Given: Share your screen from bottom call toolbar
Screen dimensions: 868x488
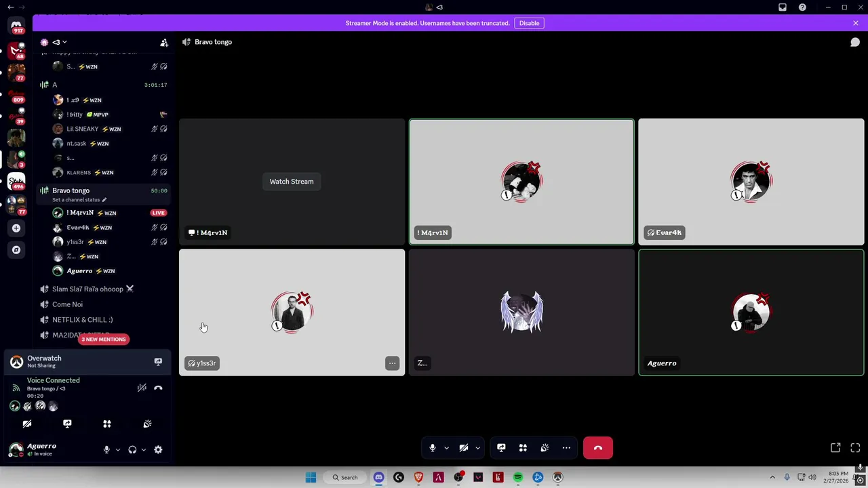Looking at the screenshot, I should pos(501,448).
